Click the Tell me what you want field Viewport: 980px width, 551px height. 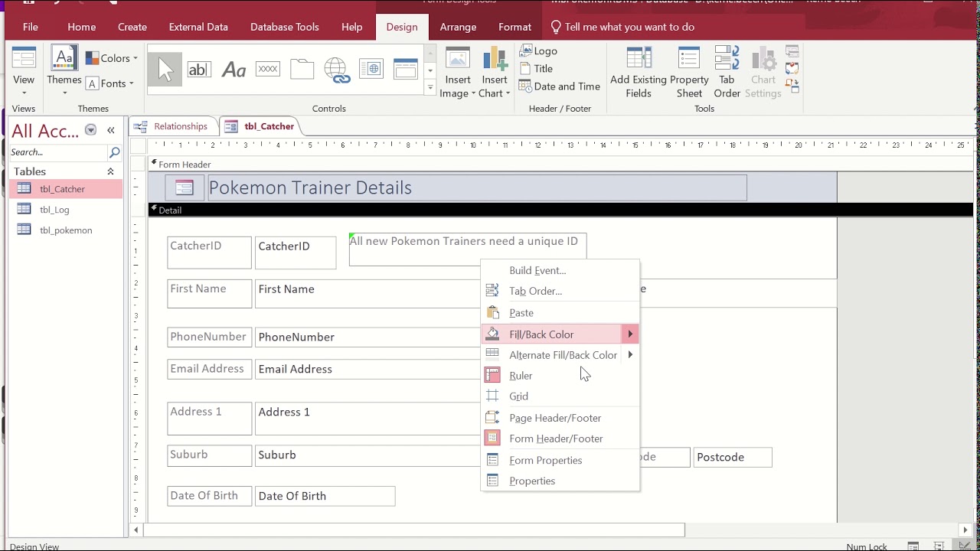[622, 27]
